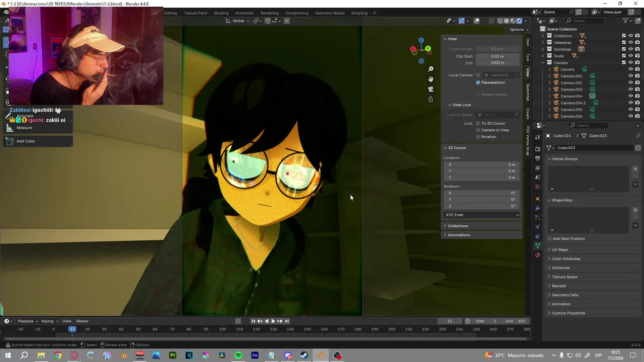
Task: Open the Particles properties icon
Action: (537, 218)
